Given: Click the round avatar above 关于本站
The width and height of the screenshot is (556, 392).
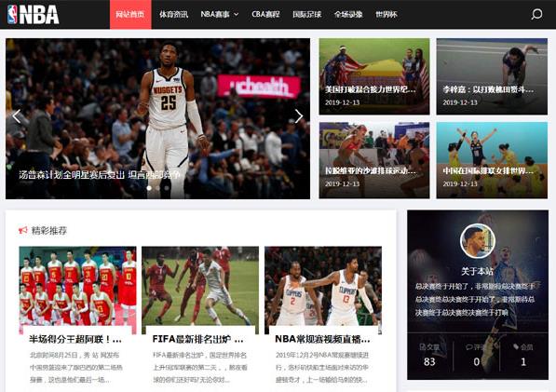Looking at the screenshot, I should 477,241.
